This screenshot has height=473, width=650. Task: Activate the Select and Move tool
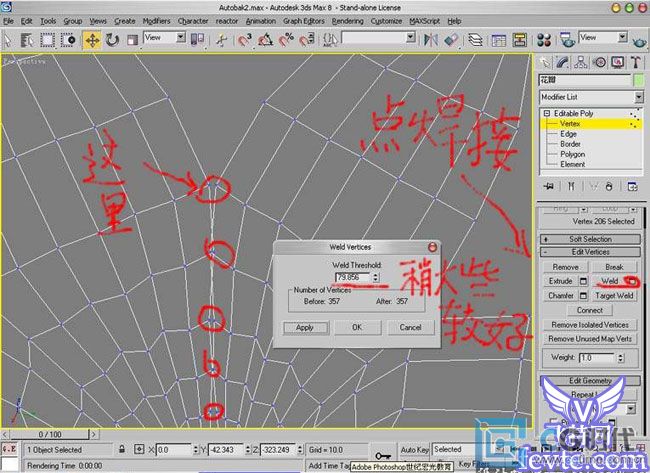click(x=92, y=40)
